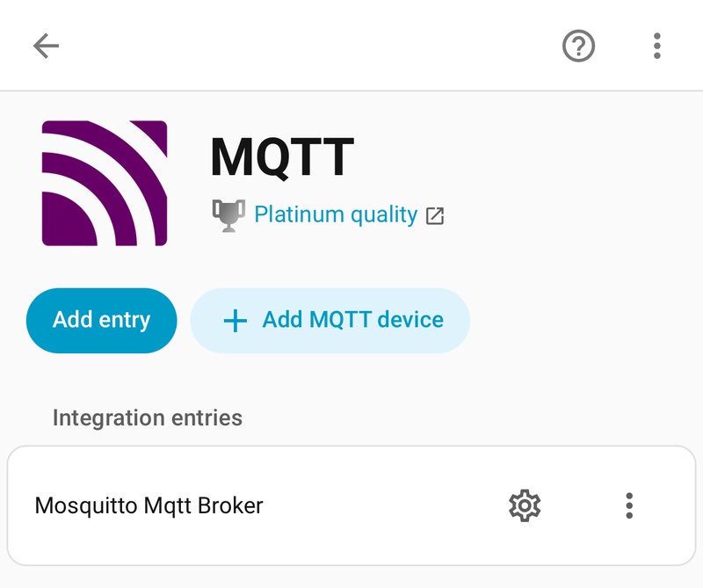Click the trophy quality icon
Image resolution: width=703 pixels, height=588 pixels.
228,214
